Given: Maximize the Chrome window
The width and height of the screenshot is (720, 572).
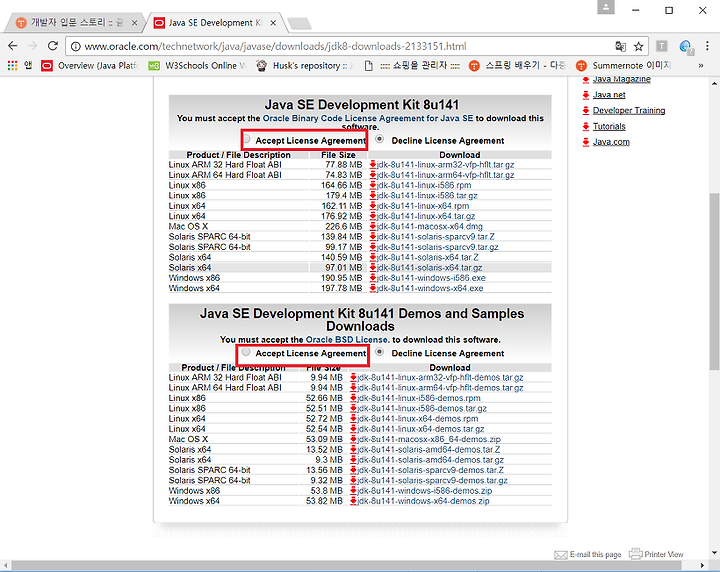Looking at the screenshot, I should [x=669, y=10].
